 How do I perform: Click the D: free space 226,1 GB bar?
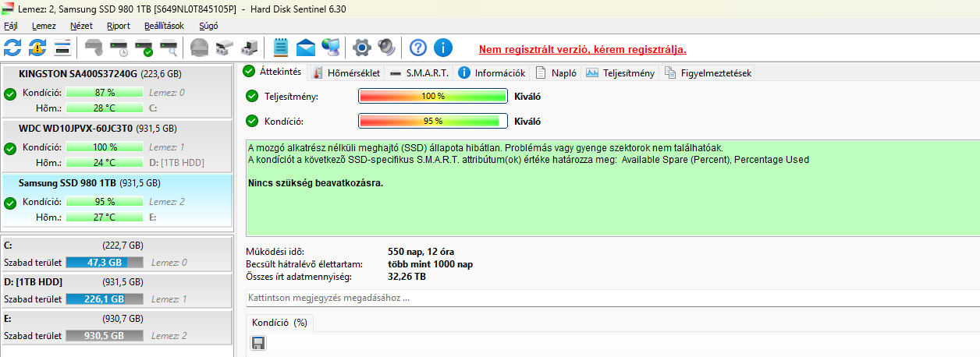(x=105, y=299)
